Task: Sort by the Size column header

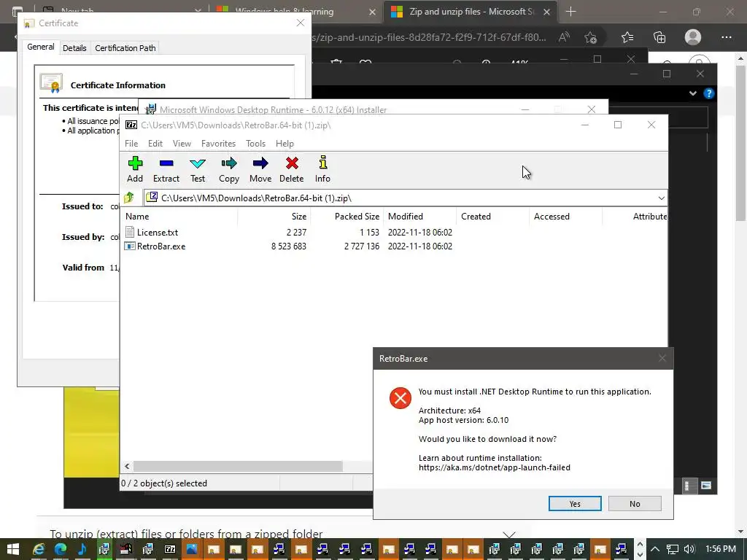Action: pos(274,216)
